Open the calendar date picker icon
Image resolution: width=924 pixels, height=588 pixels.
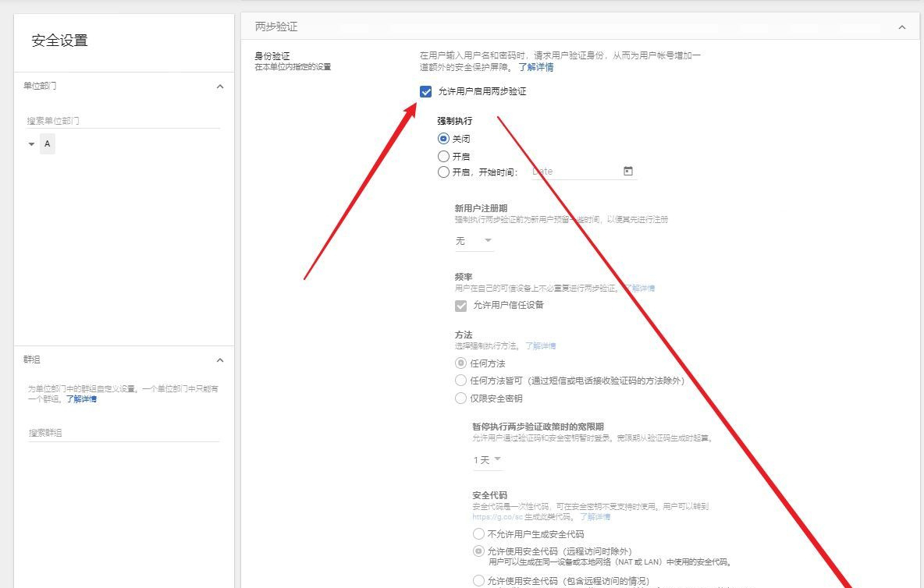click(x=628, y=172)
